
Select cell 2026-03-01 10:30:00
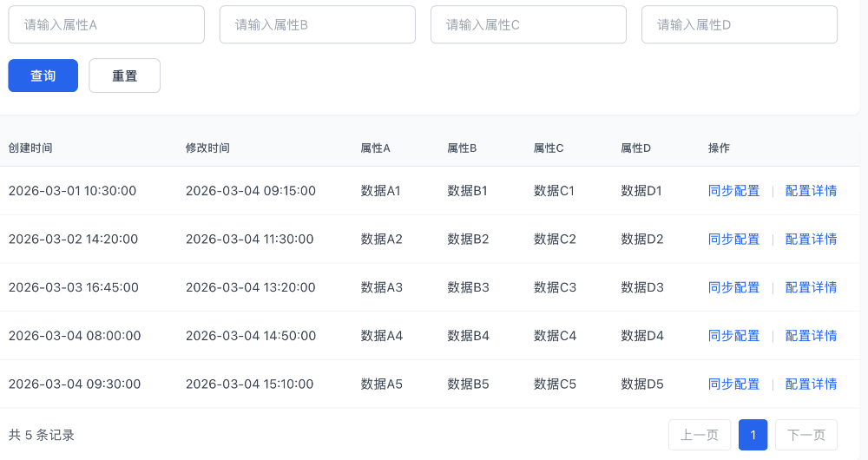[x=73, y=190]
